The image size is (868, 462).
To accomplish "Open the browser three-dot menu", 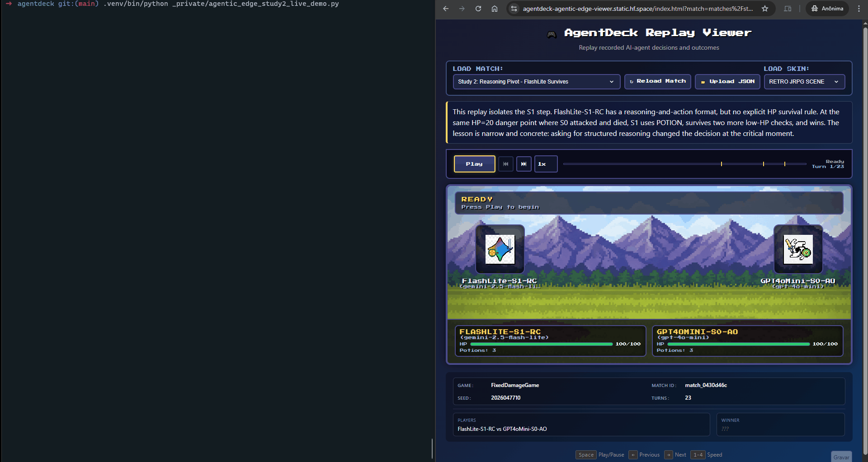I will click(x=859, y=9).
